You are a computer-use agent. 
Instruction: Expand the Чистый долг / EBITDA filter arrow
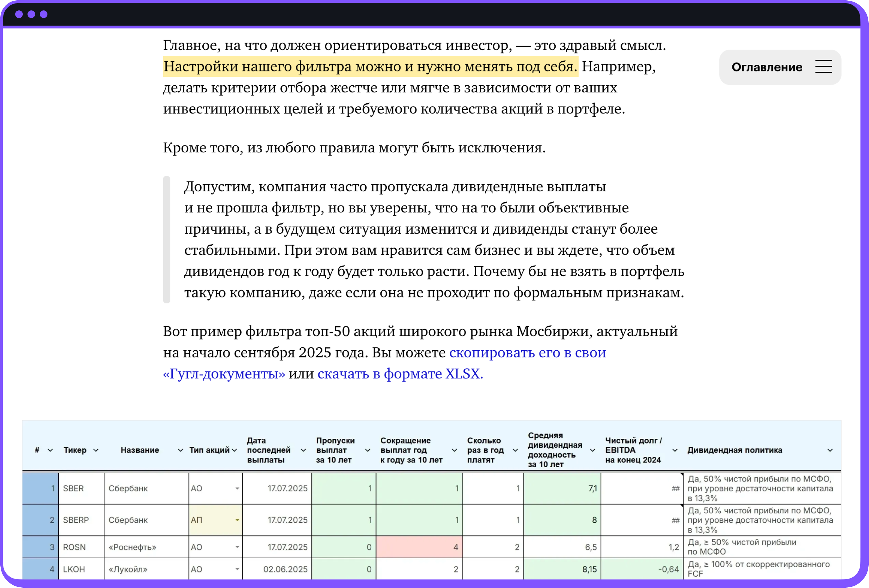point(675,450)
